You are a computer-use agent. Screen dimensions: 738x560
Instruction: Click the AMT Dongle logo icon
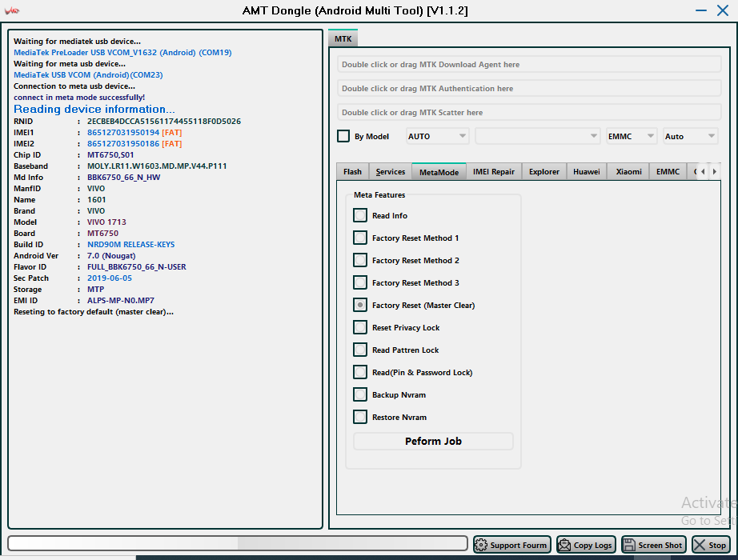(12, 10)
